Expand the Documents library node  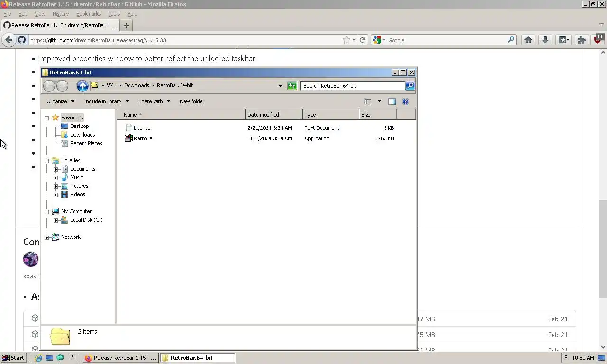(x=56, y=169)
